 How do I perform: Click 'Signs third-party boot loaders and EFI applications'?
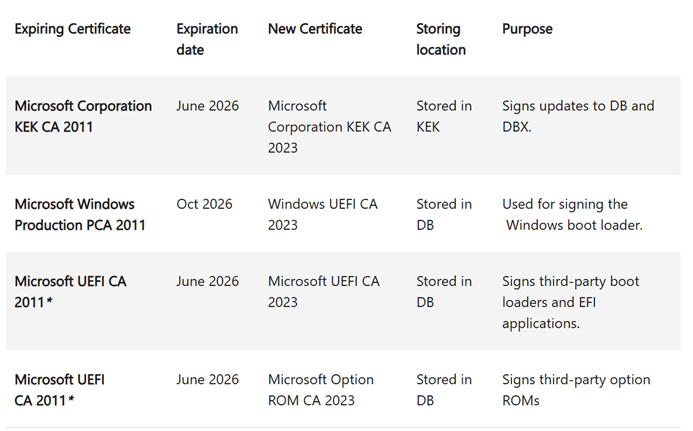(x=570, y=302)
